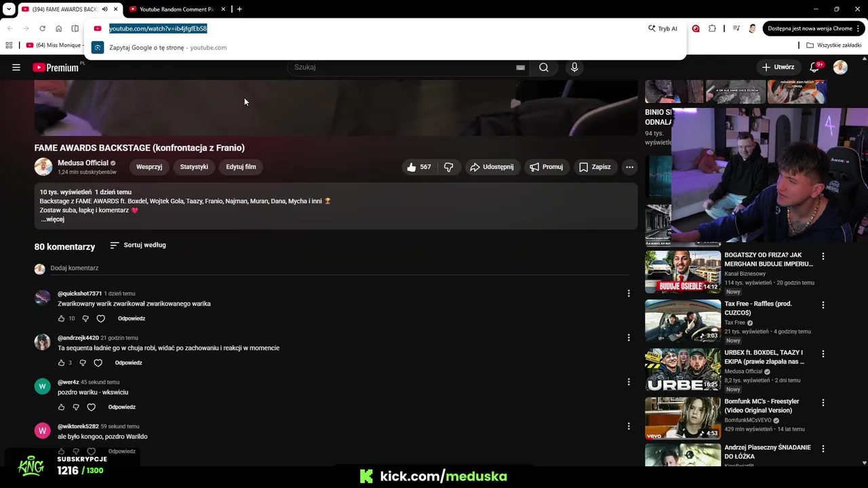The width and height of the screenshot is (868, 488).
Task: Open the Utwórz create menu
Action: 778,67
